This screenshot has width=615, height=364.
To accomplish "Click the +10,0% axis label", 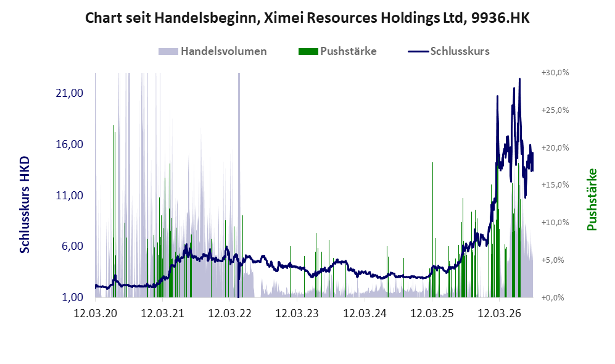I will point(555,223).
